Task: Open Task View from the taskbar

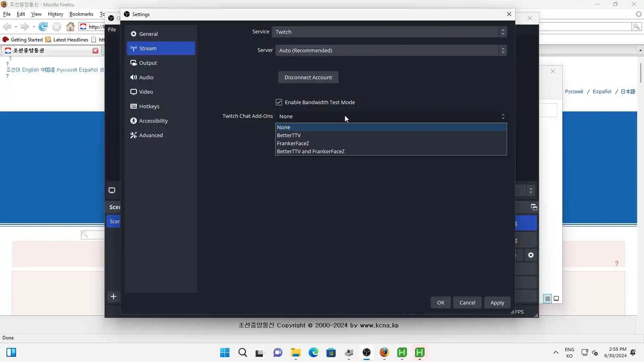Action: coord(260,353)
